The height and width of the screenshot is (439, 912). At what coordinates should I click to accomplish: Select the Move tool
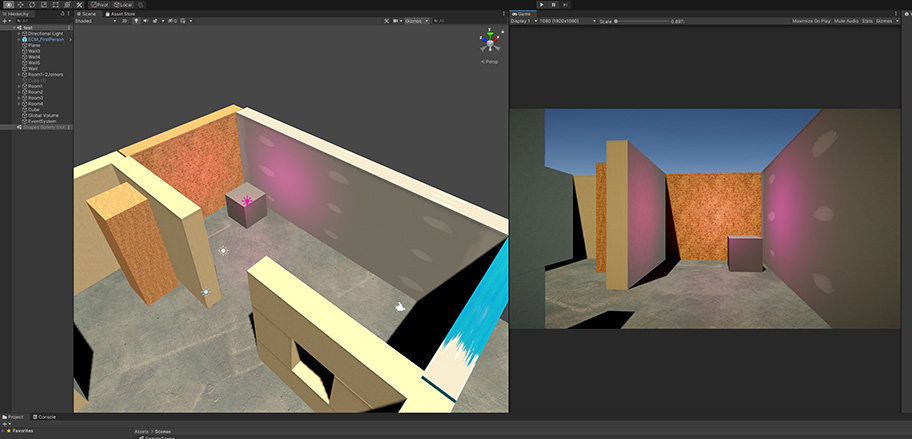pyautogui.click(x=20, y=5)
